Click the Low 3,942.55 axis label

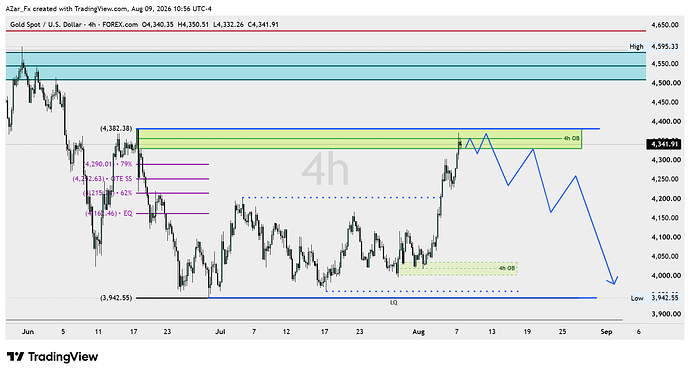tap(654, 298)
